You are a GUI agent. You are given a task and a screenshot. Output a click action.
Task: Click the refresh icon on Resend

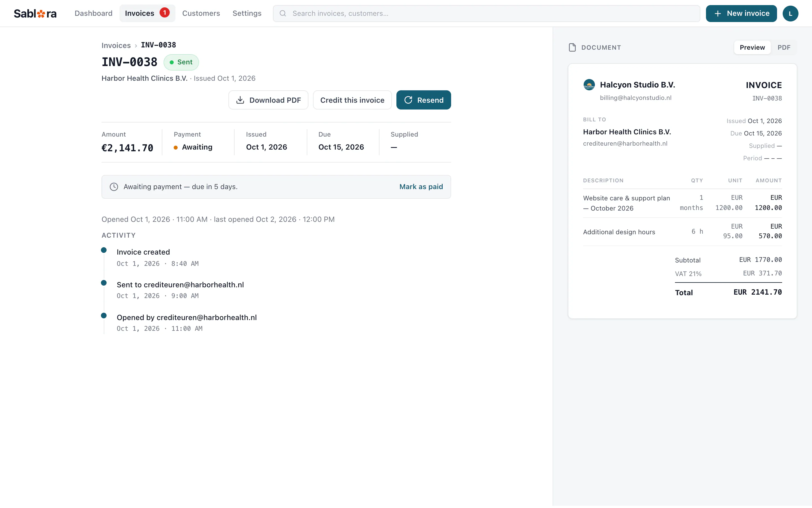(x=408, y=100)
